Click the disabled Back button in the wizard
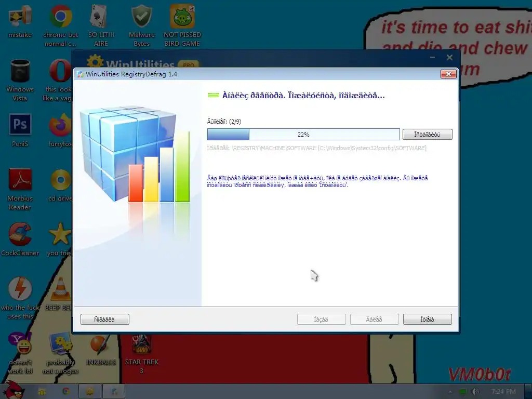This screenshot has width=532, height=399. point(321,320)
